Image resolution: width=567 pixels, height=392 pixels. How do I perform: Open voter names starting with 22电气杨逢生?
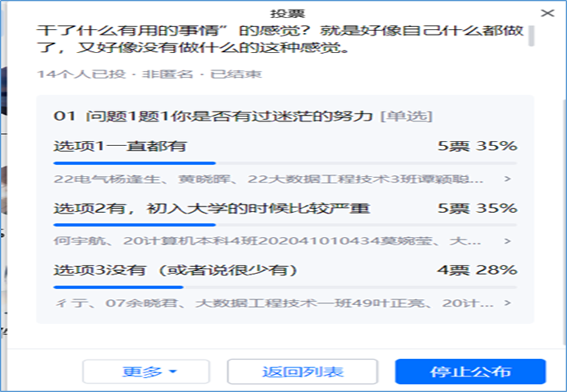(268, 179)
